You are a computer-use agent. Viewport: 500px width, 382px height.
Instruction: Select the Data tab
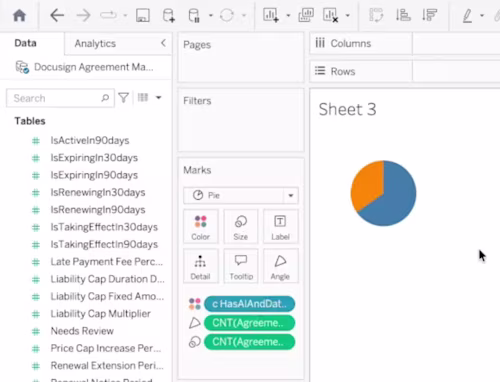click(x=25, y=43)
